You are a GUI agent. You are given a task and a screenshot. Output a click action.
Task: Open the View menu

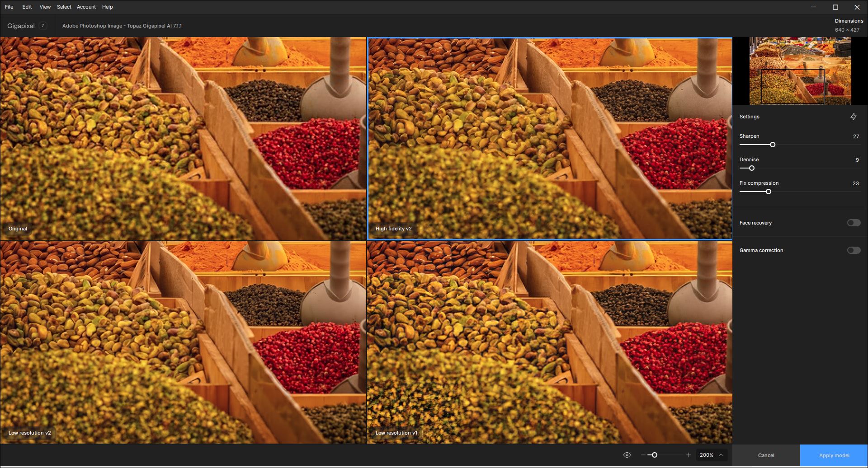coord(45,7)
